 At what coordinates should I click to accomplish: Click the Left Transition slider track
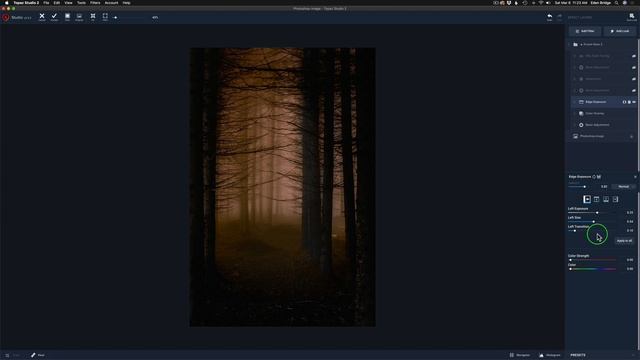click(x=592, y=231)
